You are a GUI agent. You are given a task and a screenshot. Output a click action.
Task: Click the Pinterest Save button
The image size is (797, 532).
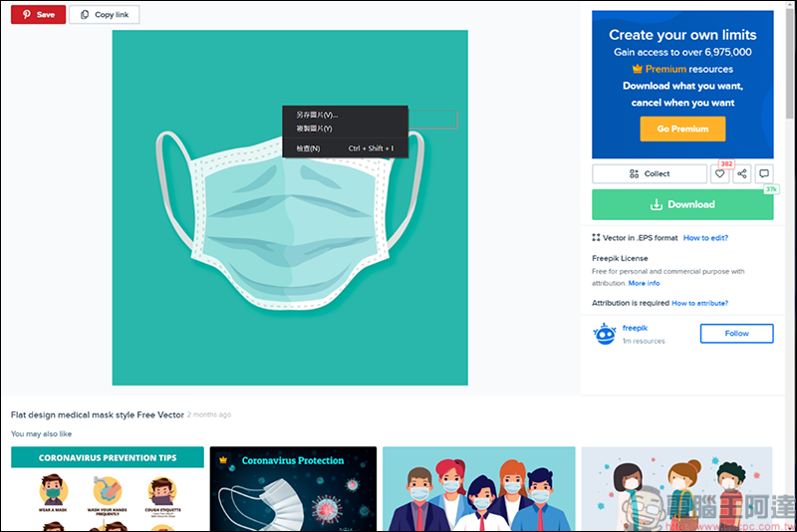(x=38, y=15)
